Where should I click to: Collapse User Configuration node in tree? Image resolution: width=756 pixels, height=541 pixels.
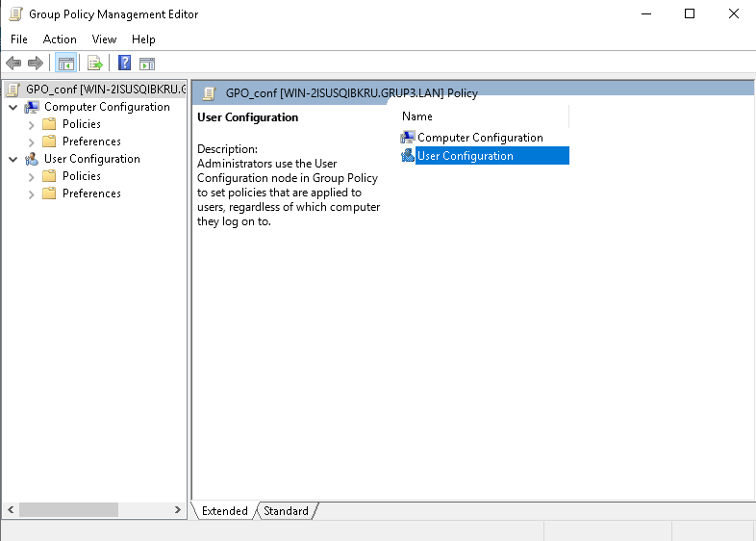click(13, 159)
